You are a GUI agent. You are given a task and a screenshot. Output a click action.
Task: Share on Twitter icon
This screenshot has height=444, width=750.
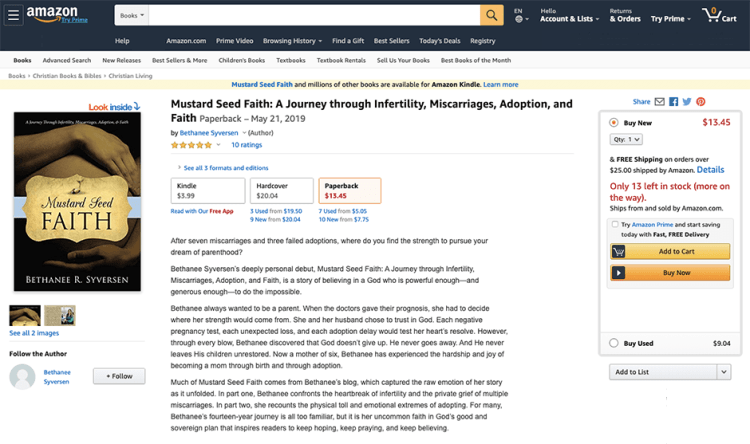(687, 102)
